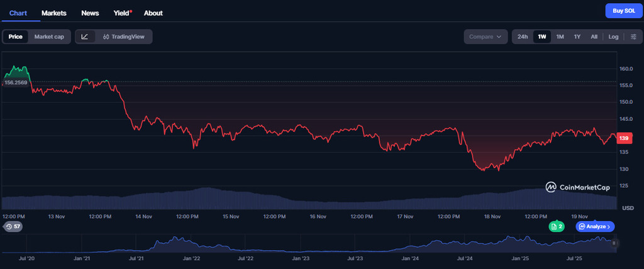Switch to the Markets tab
Viewport: 644px width, 269px height.
(54, 13)
